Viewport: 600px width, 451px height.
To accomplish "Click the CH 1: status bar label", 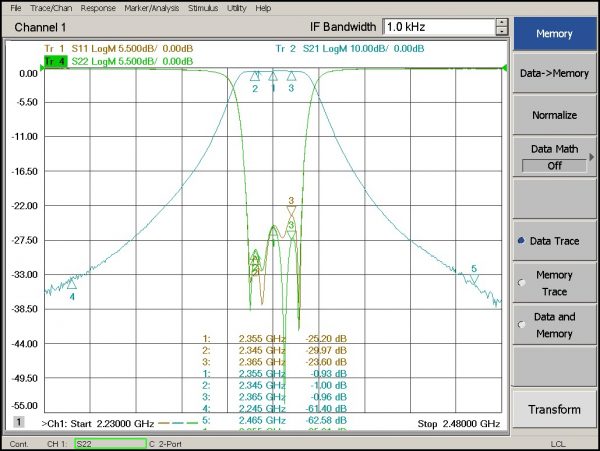I will [57, 444].
